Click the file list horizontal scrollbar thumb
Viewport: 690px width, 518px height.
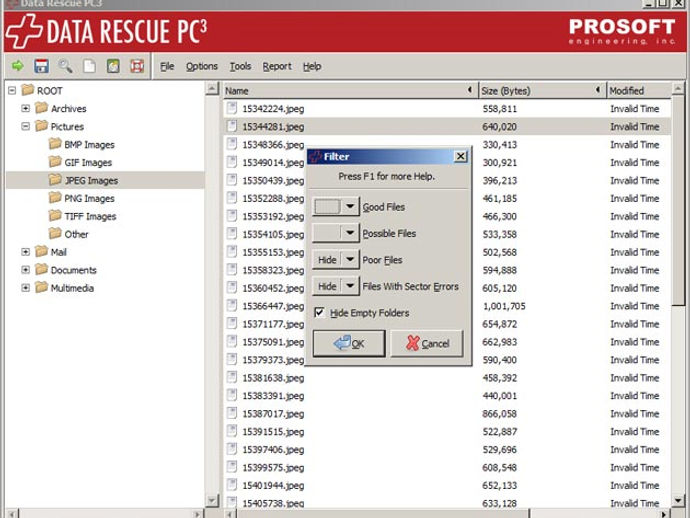click(383, 514)
